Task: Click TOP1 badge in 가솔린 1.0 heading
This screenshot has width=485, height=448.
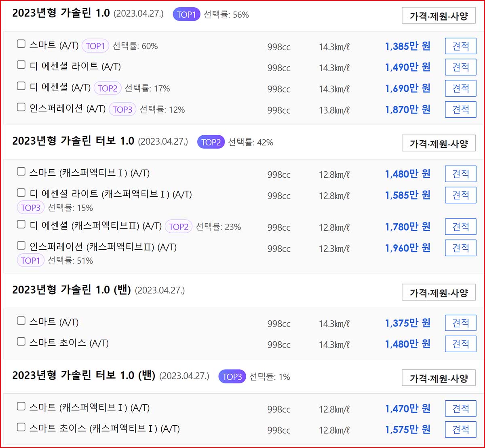Action: [186, 15]
